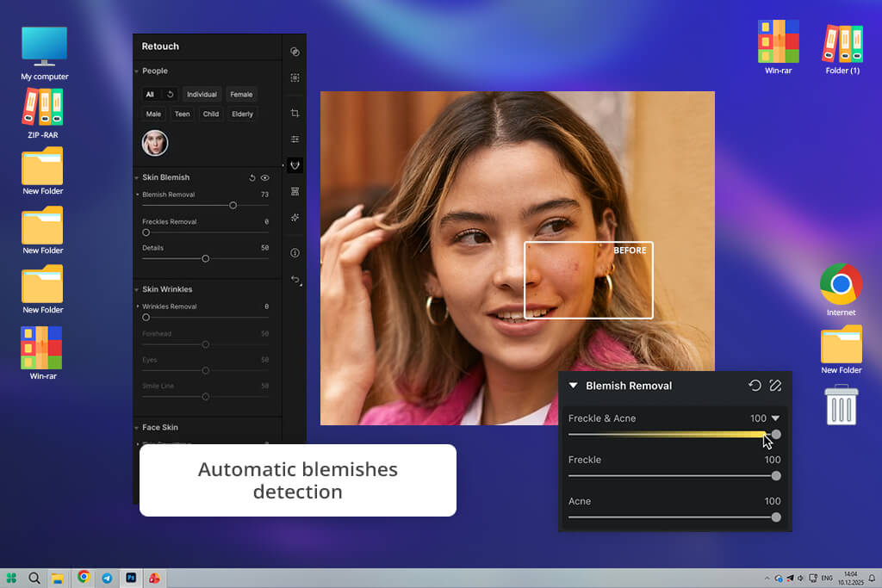Open Win-rar icon at top right desktop
The image size is (882, 588).
(779, 47)
